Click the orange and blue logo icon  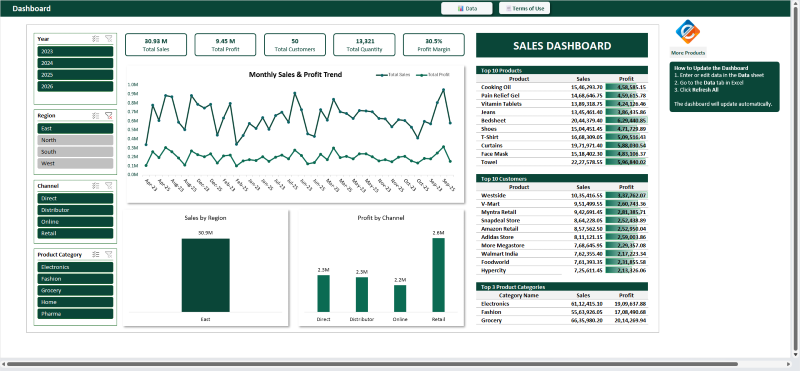pos(688,32)
